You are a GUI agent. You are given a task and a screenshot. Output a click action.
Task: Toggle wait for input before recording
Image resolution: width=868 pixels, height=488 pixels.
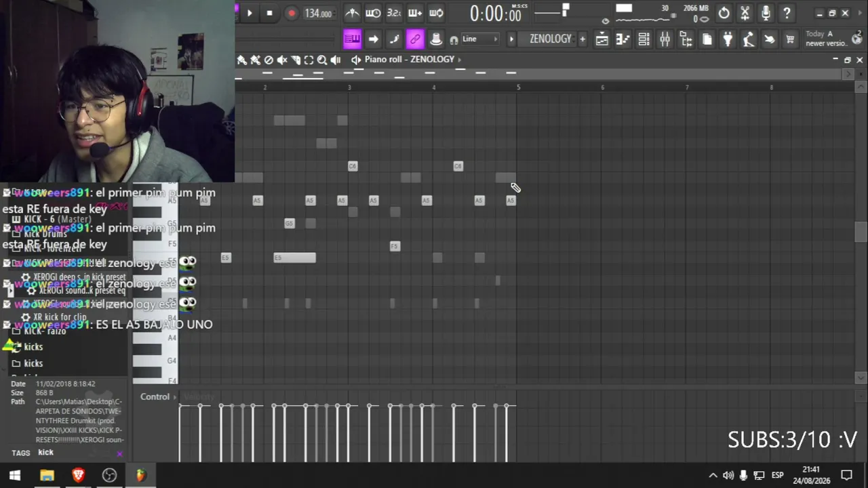(x=373, y=13)
